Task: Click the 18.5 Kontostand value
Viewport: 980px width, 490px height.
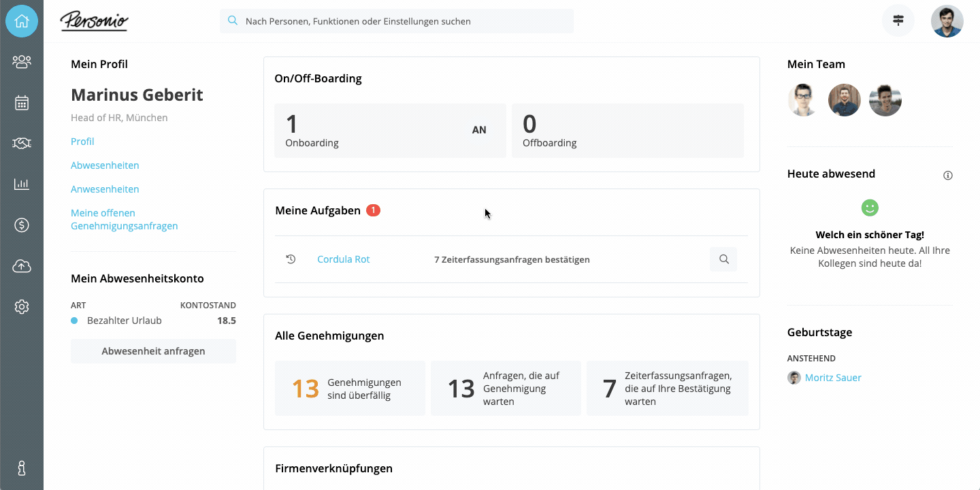Action: tap(227, 321)
